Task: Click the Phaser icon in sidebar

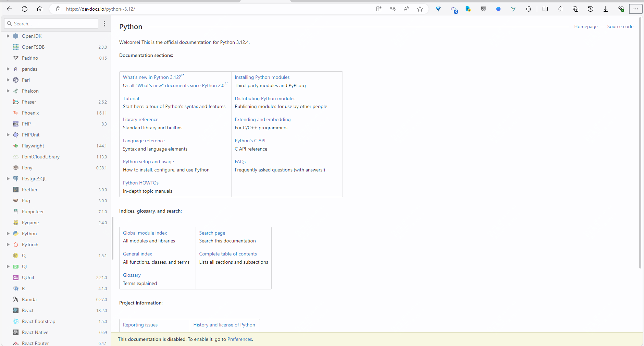Action: 16,102
